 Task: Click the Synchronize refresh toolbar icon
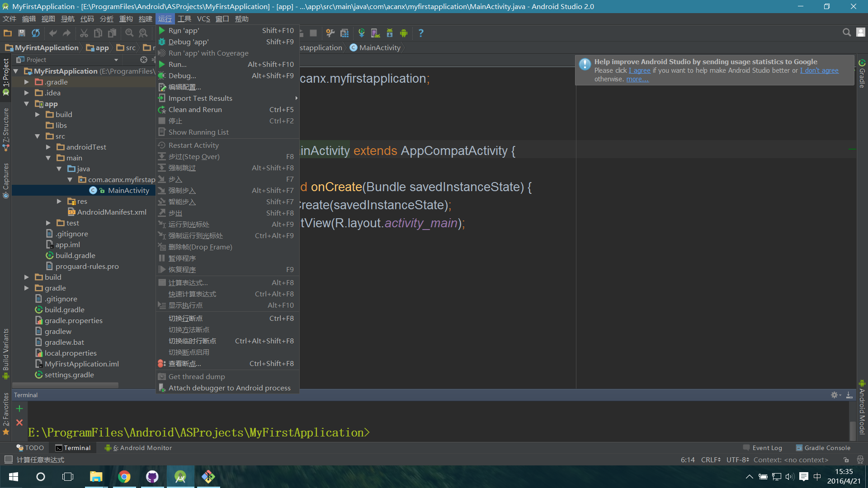point(36,33)
